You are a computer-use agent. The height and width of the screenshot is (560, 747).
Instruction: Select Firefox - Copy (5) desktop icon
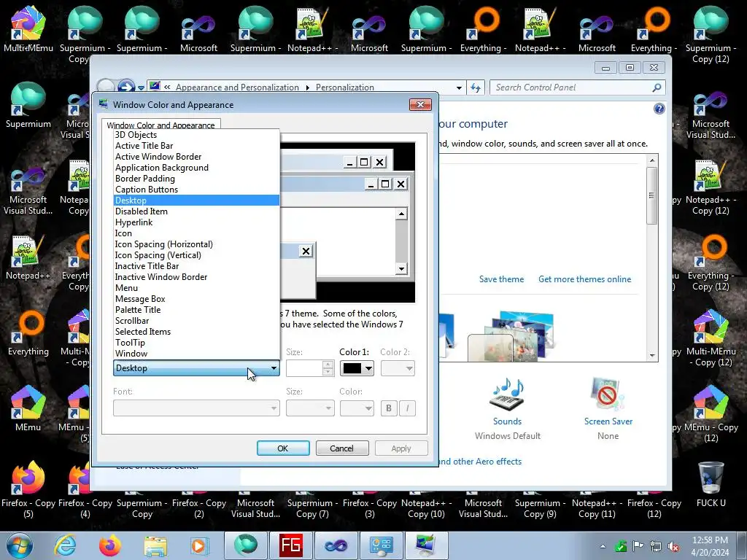(28, 489)
